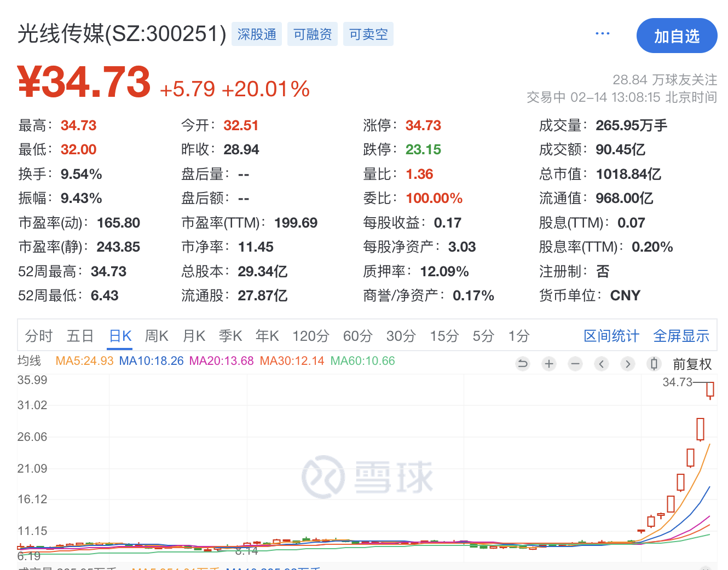Click the 今开 value 32.51
The height and width of the screenshot is (570, 728).
[241, 125]
